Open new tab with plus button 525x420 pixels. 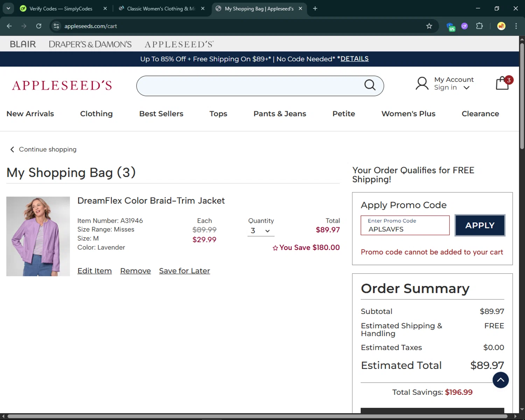click(x=315, y=8)
